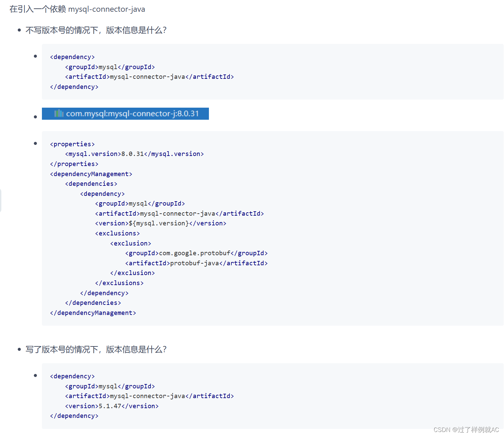Viewport: 504px width, 436px height.
Task: Click '<mysql.version>8.0.31</mysql.version>' line
Action: [x=134, y=154]
